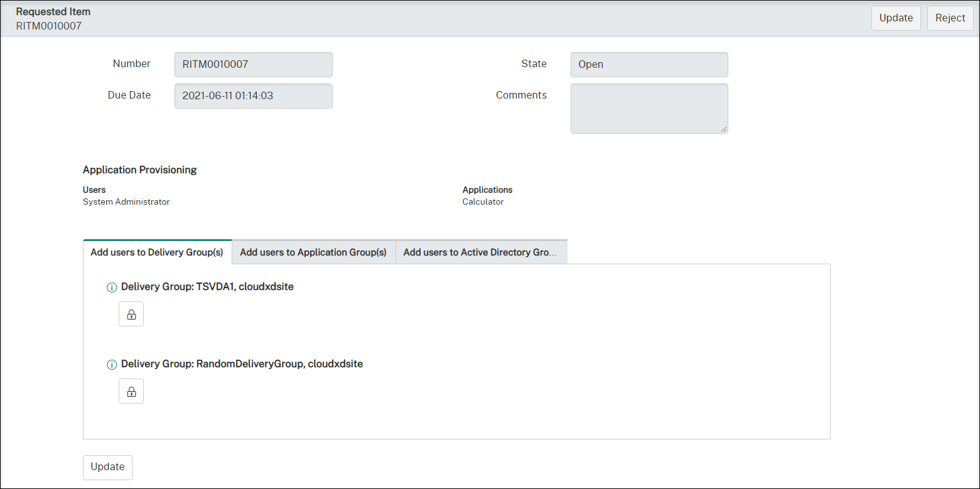
Task: Click the Update button below the tab panel
Action: (107, 467)
